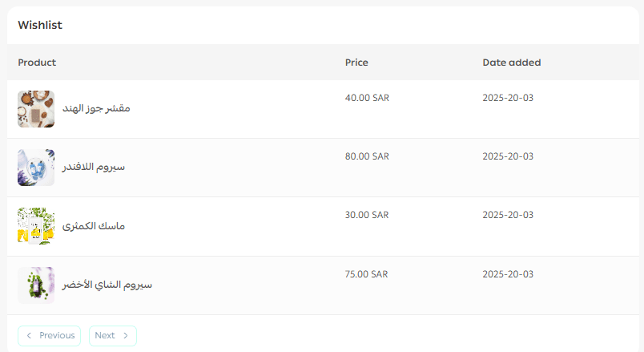Open product link مقشر جوز الهند

coord(96,109)
